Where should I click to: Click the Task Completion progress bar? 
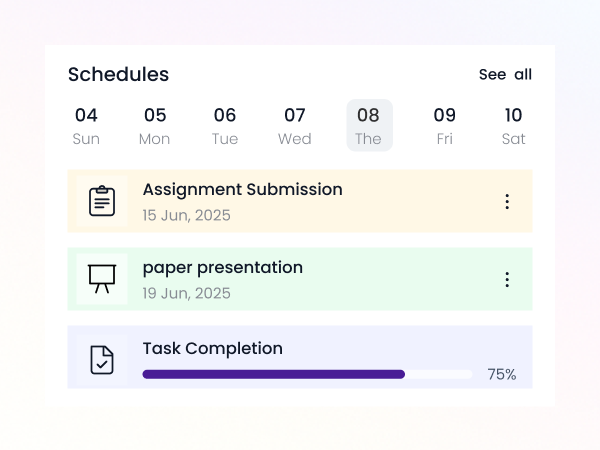307,374
